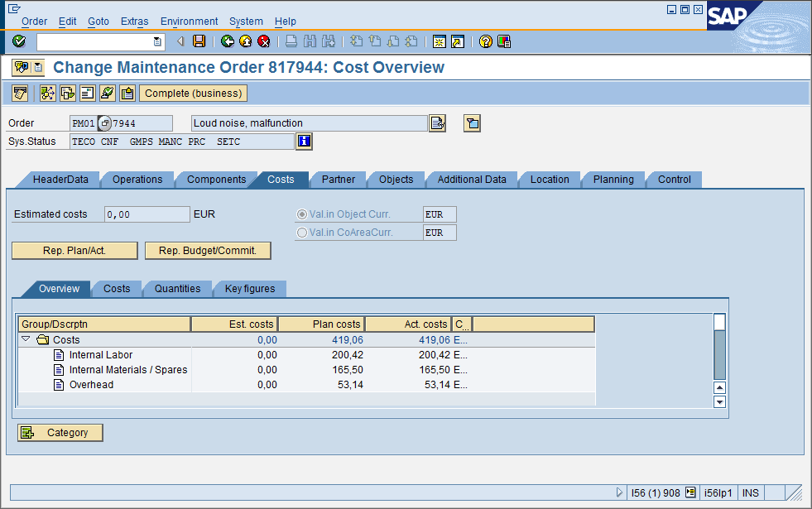The image size is (812, 509).
Task: Click the Rep. Budget/Commit. button
Action: point(208,251)
